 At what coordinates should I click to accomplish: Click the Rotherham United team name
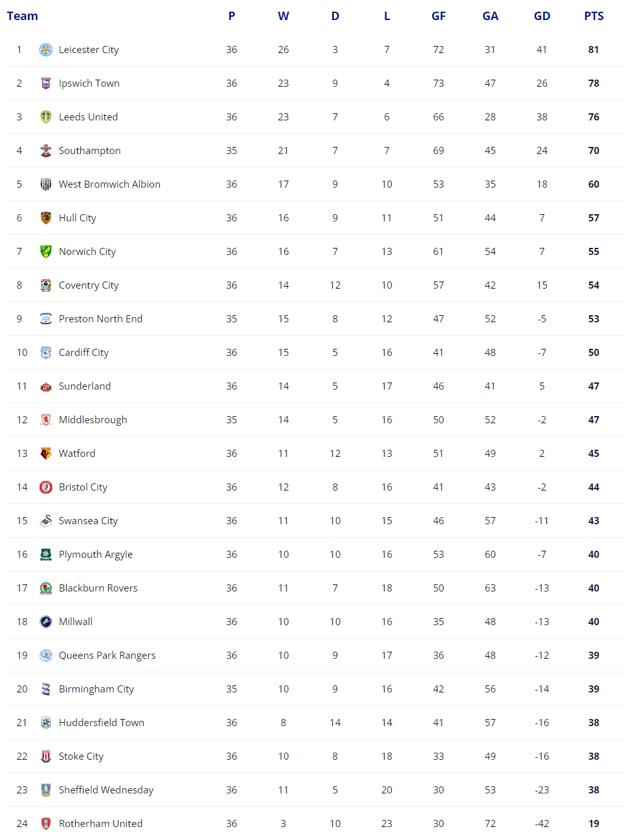[x=100, y=824]
